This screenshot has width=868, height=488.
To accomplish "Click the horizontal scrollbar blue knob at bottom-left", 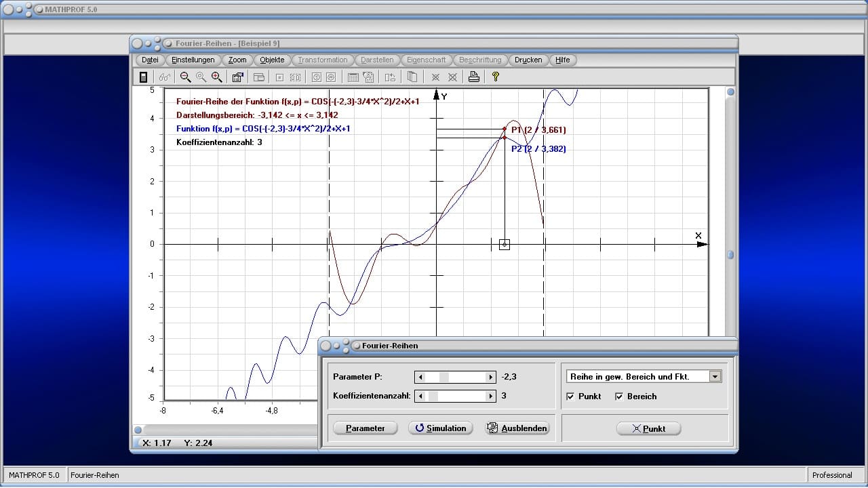I will coord(138,430).
